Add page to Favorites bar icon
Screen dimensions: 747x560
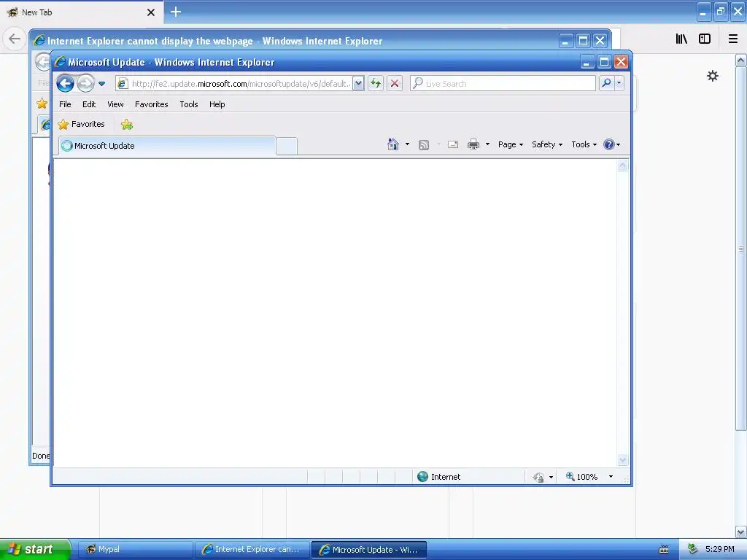click(x=127, y=125)
